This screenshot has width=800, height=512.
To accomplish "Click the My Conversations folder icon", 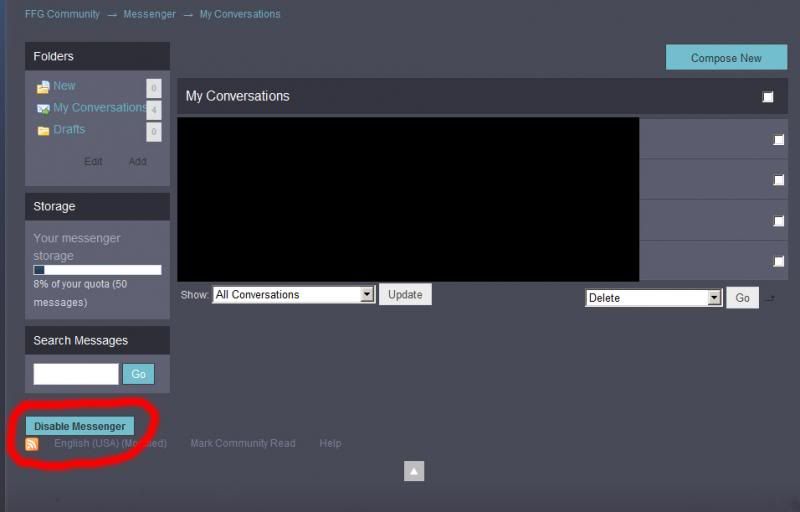I will [x=43, y=109].
